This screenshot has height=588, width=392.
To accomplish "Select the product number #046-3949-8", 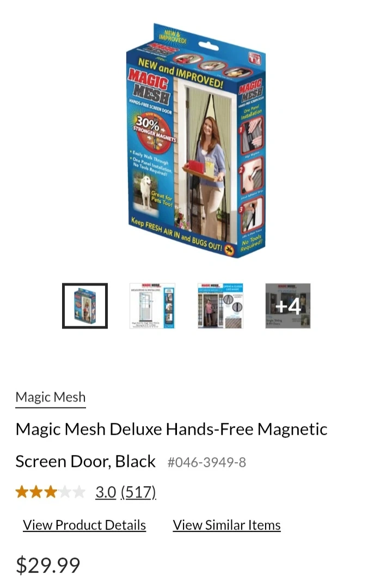I will point(207,462).
